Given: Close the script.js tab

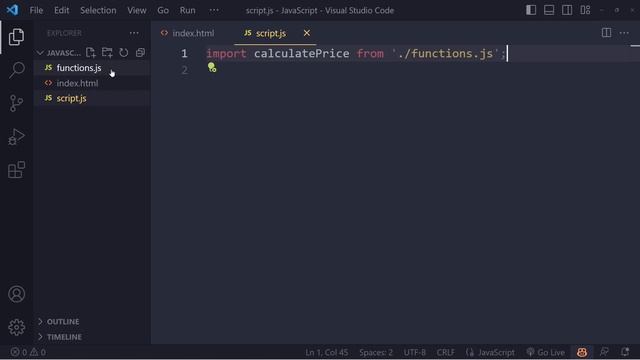Looking at the screenshot, I should [307, 33].
